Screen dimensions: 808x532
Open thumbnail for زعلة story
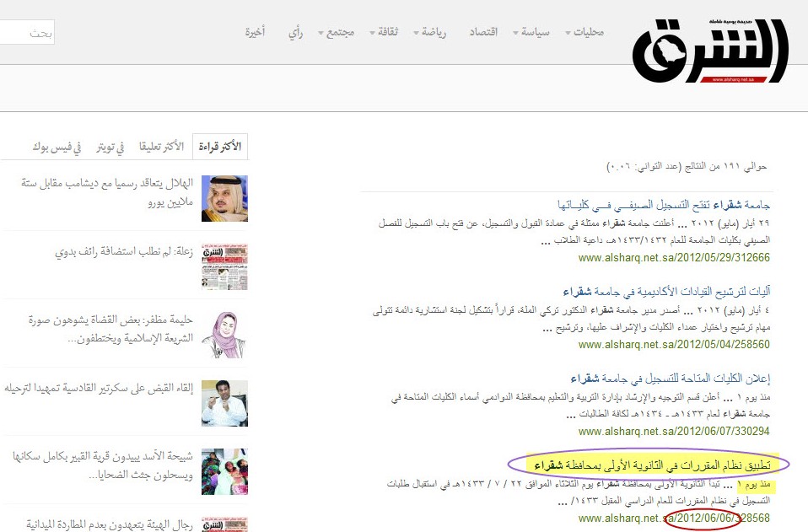[224, 266]
